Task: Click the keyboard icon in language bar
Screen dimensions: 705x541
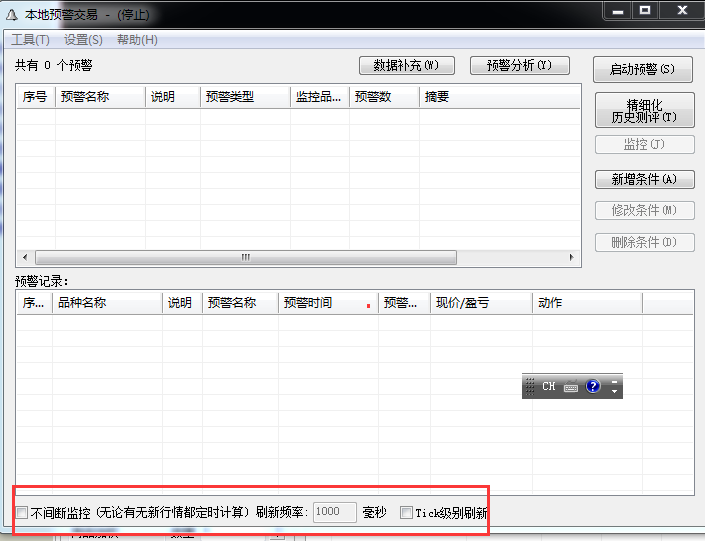Action: 571,386
